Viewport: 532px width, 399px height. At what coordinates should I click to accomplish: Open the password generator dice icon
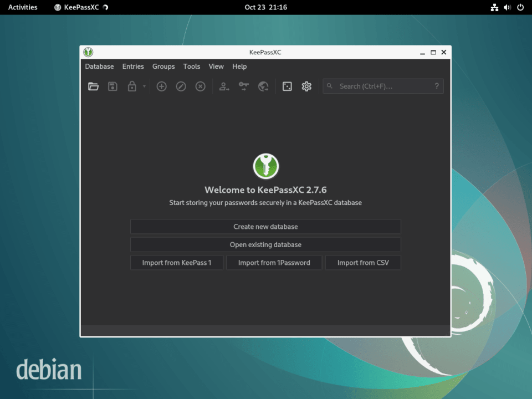coord(287,86)
